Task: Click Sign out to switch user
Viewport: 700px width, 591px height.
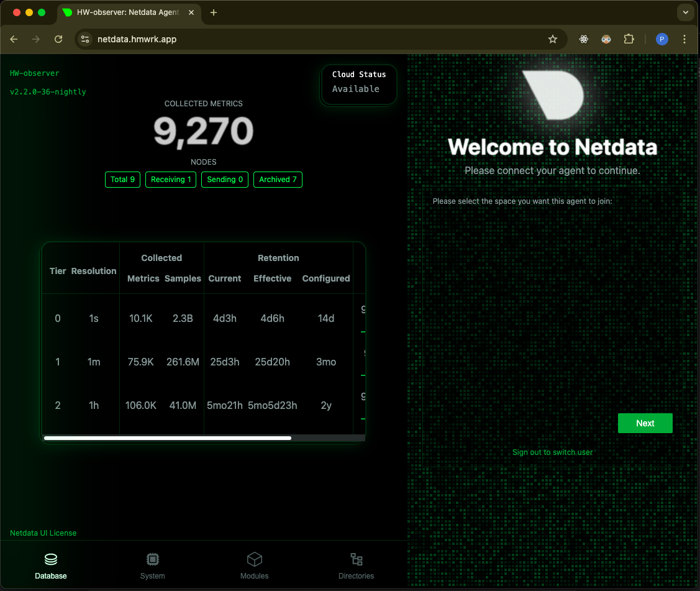Action: 552,452
